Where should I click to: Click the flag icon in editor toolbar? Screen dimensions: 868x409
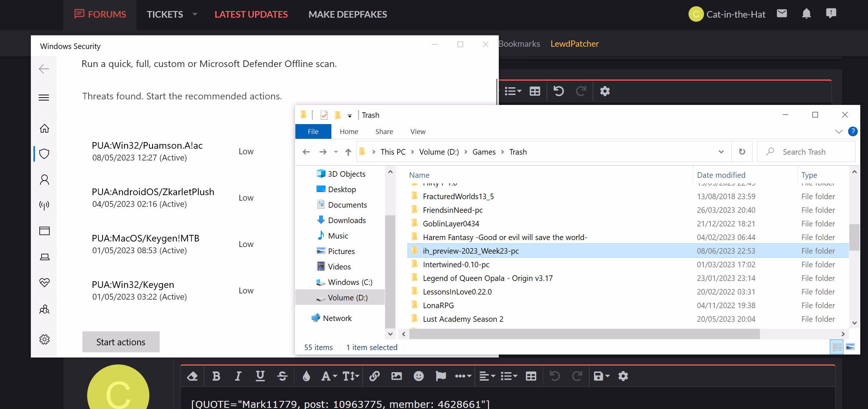(x=440, y=376)
